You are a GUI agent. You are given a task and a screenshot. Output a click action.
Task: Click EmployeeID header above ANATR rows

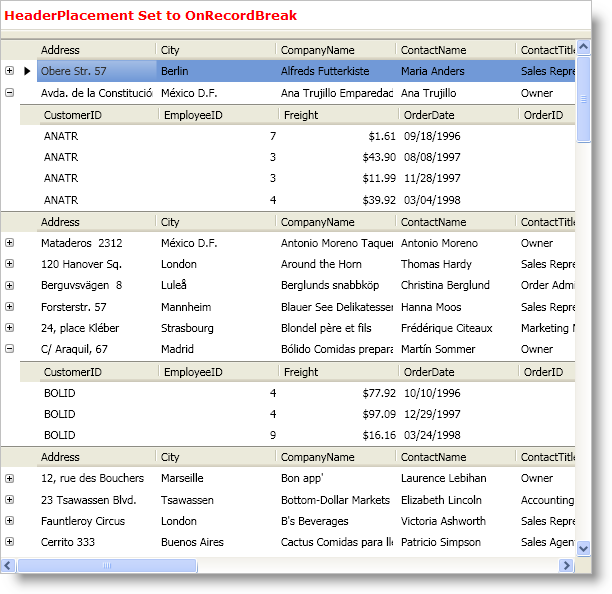(x=219, y=115)
